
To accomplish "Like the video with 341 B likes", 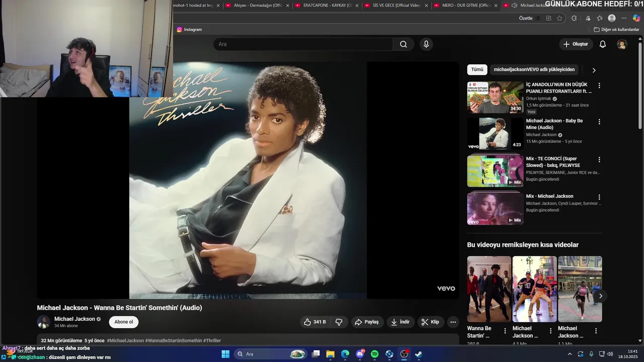I will (x=314, y=322).
